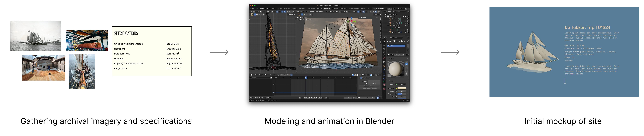Hide the hull object in outliner
Image resolution: width=644 pixels, height=136 pixels.
405,23
